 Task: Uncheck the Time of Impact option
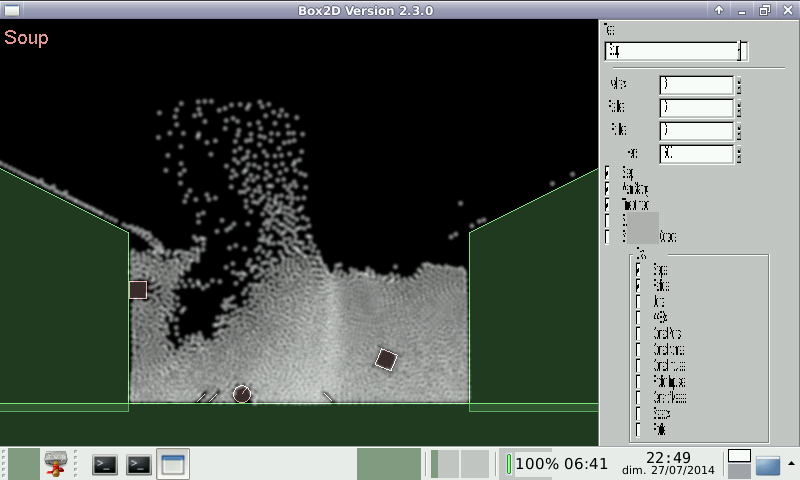click(608, 205)
